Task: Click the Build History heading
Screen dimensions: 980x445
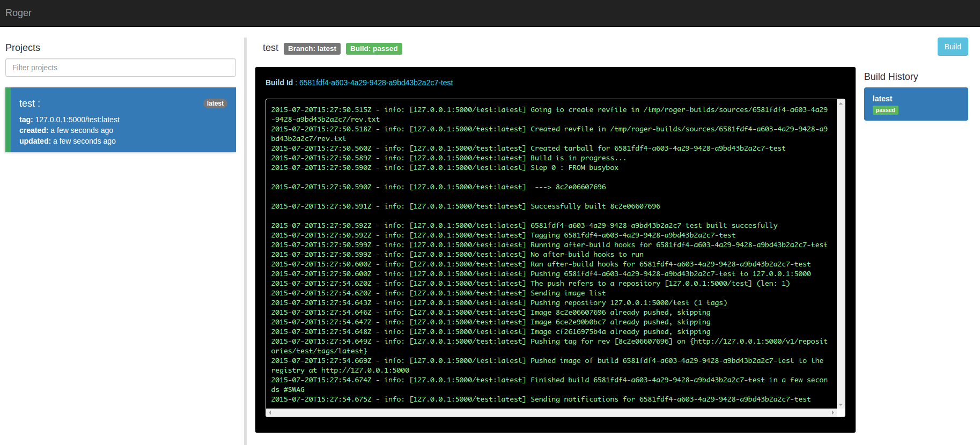Action: (891, 77)
